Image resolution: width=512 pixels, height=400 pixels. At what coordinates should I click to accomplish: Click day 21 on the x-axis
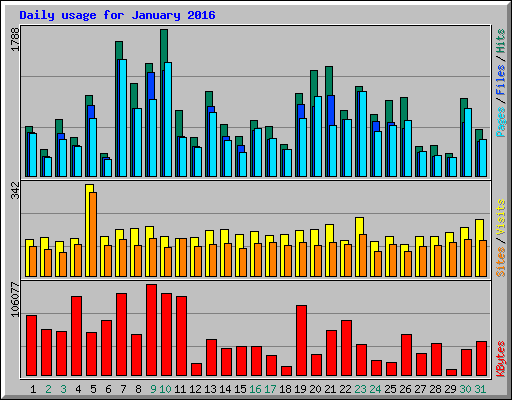330,389
